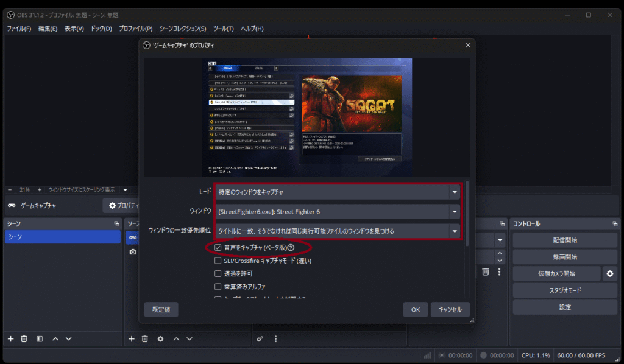Zoom in preview with plus icon
The image size is (624, 364).
pos(40,190)
